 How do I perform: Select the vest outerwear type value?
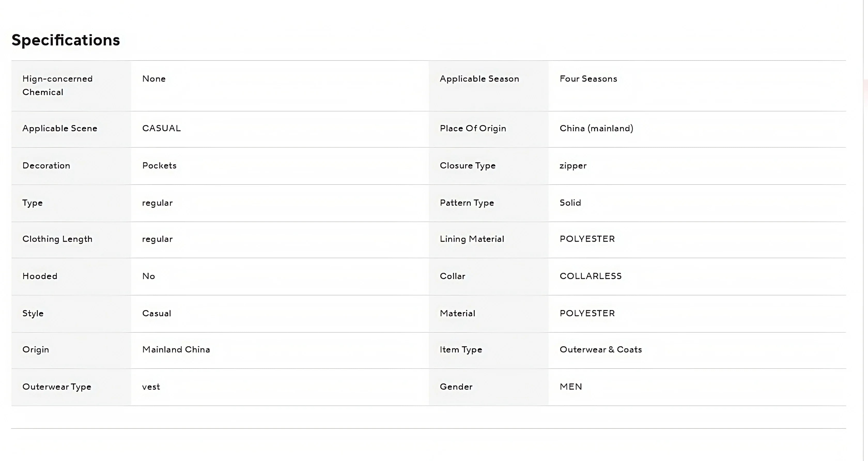click(x=151, y=387)
